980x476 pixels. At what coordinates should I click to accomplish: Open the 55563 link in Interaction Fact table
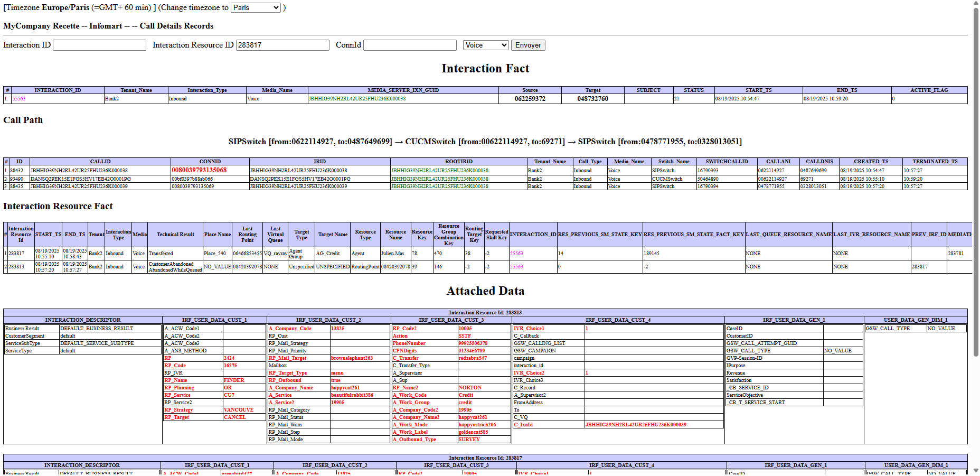[19, 99]
